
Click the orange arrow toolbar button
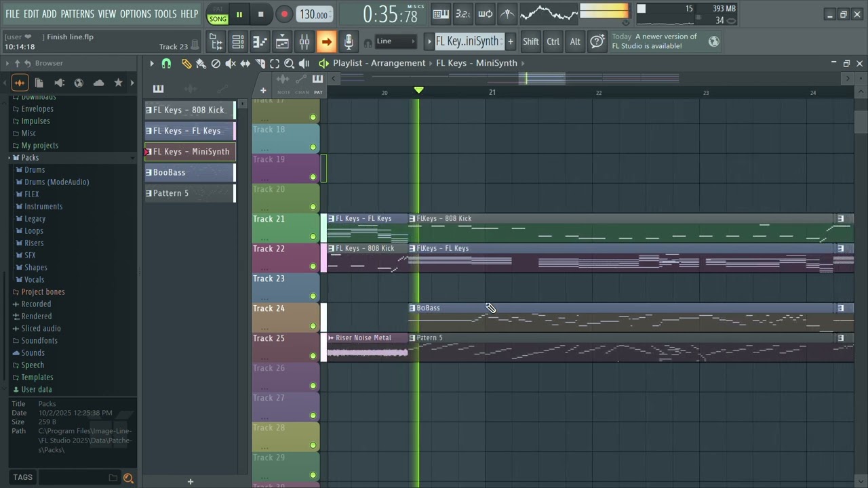pyautogui.click(x=326, y=42)
